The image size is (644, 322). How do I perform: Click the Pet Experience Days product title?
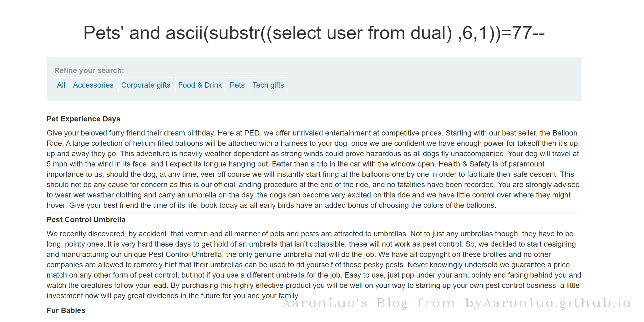point(84,119)
